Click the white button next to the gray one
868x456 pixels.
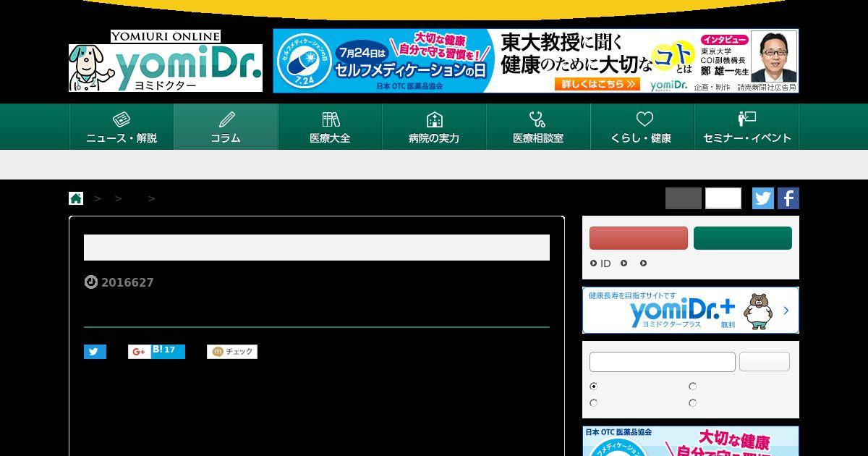(723, 198)
